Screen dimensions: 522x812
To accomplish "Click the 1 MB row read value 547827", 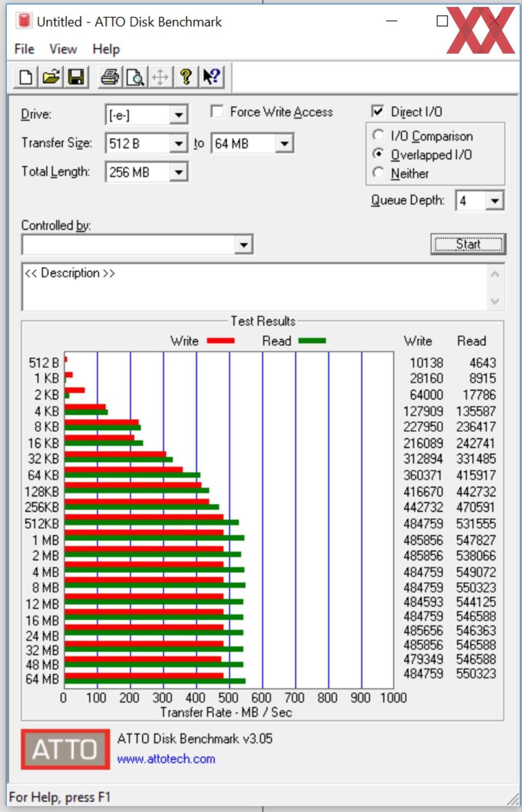I will (x=476, y=540).
